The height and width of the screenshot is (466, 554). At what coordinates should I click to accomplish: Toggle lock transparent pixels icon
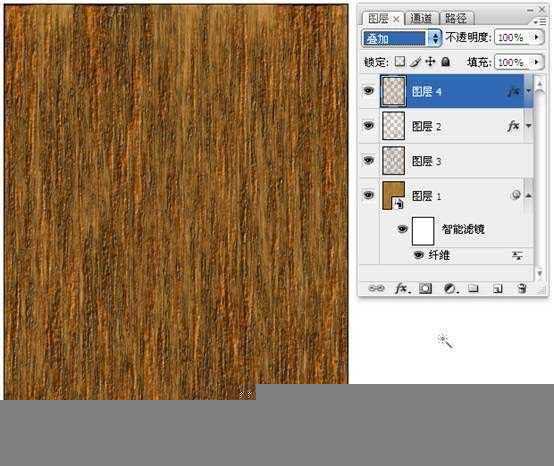400,62
